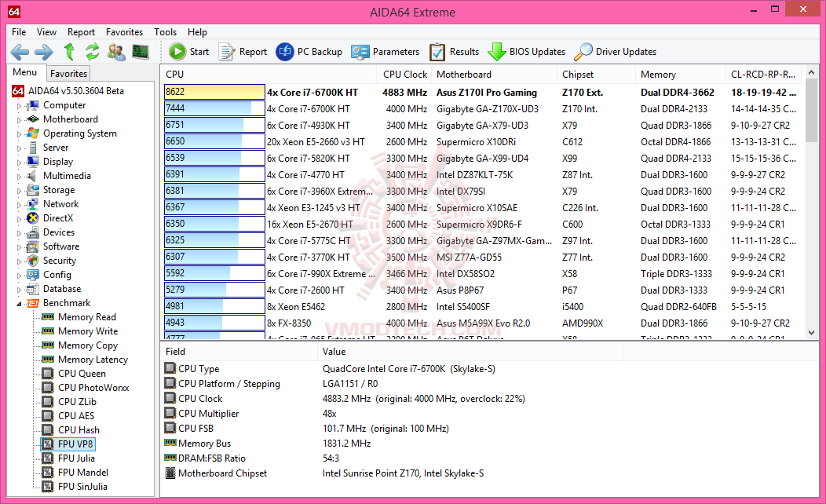Screen dimensions: 826x504
Task: Select the CPU Hash benchmark
Action: coord(79,430)
